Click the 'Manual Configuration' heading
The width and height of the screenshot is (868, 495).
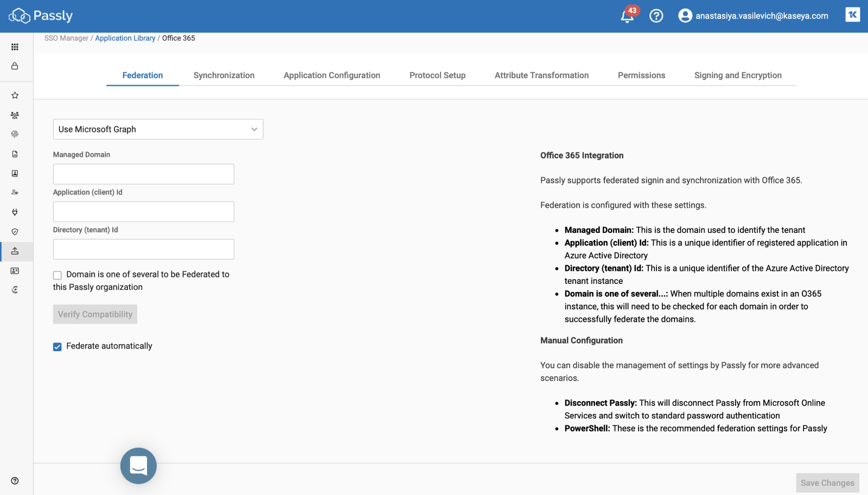click(582, 340)
